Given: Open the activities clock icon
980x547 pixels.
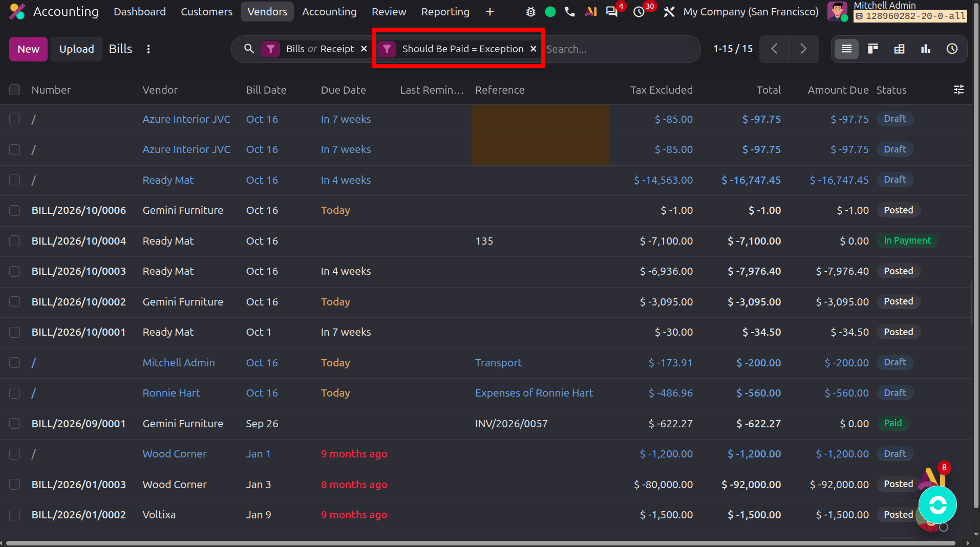Looking at the screenshot, I should coord(639,12).
